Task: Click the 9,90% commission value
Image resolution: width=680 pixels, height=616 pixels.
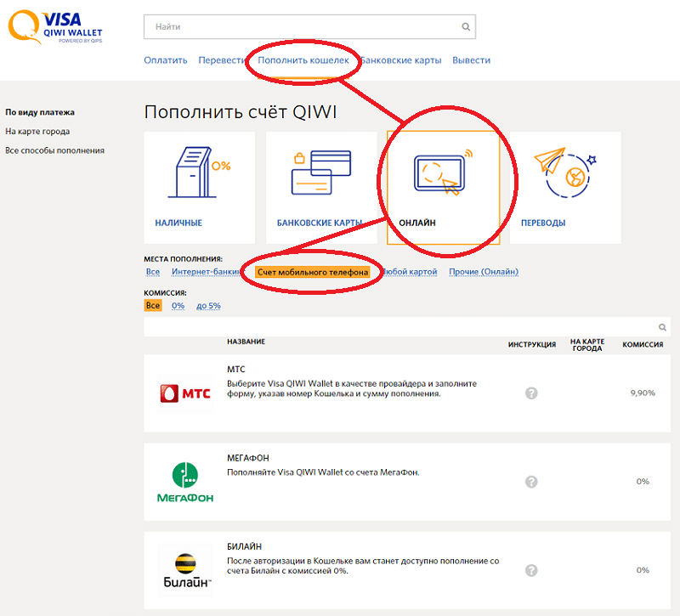Action: (643, 393)
